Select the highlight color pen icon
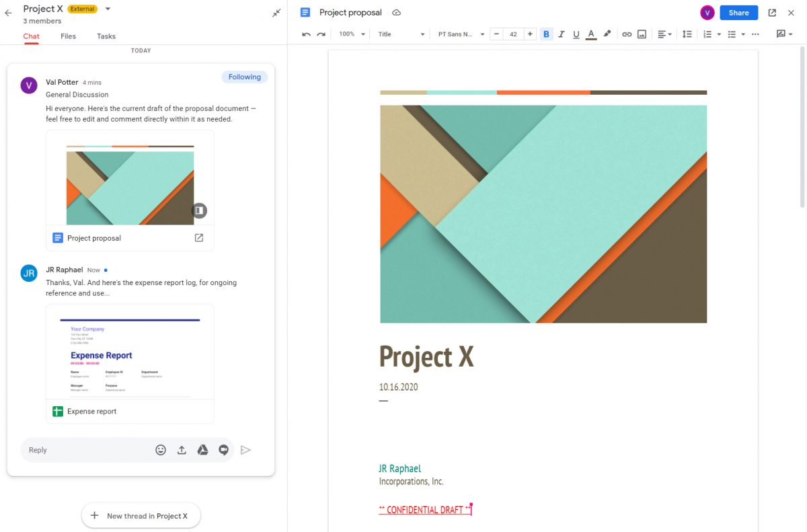 click(607, 34)
